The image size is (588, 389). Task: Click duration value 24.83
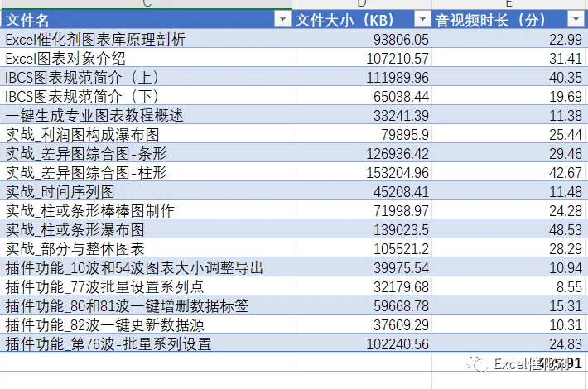[x=566, y=343]
